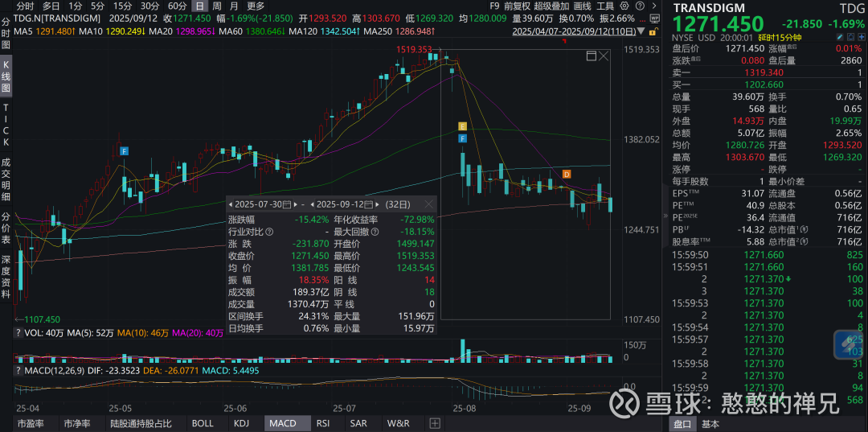Click the yellow E event marker
Image resolution: width=868 pixels, height=432 pixels.
coord(463,126)
